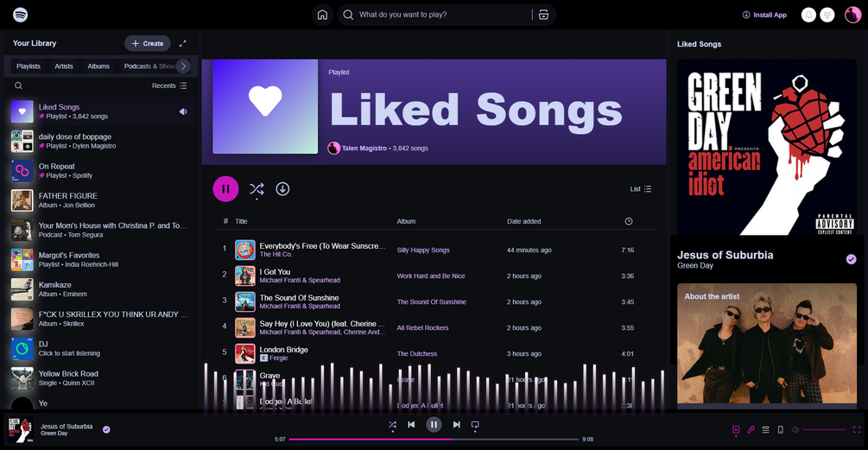
Task: Open Kamikaze album by Eminem
Action: (x=101, y=289)
